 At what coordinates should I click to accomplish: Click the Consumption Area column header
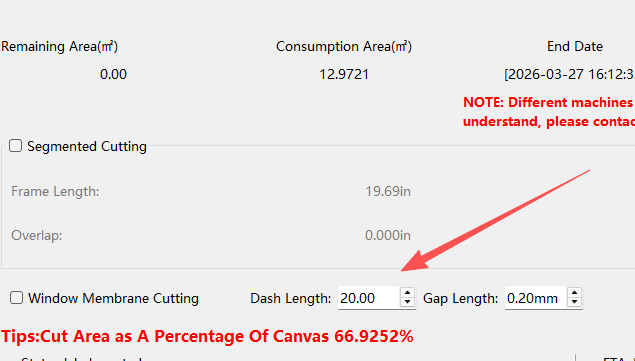pos(344,47)
